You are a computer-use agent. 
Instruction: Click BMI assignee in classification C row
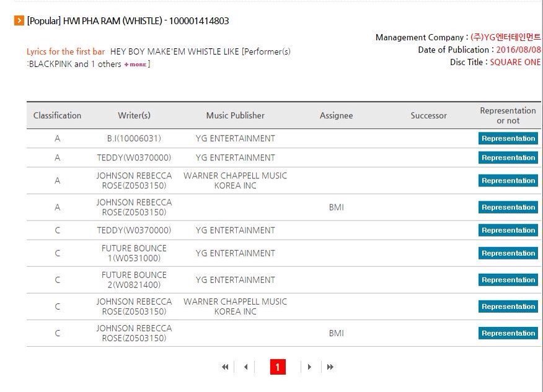pyautogui.click(x=336, y=333)
